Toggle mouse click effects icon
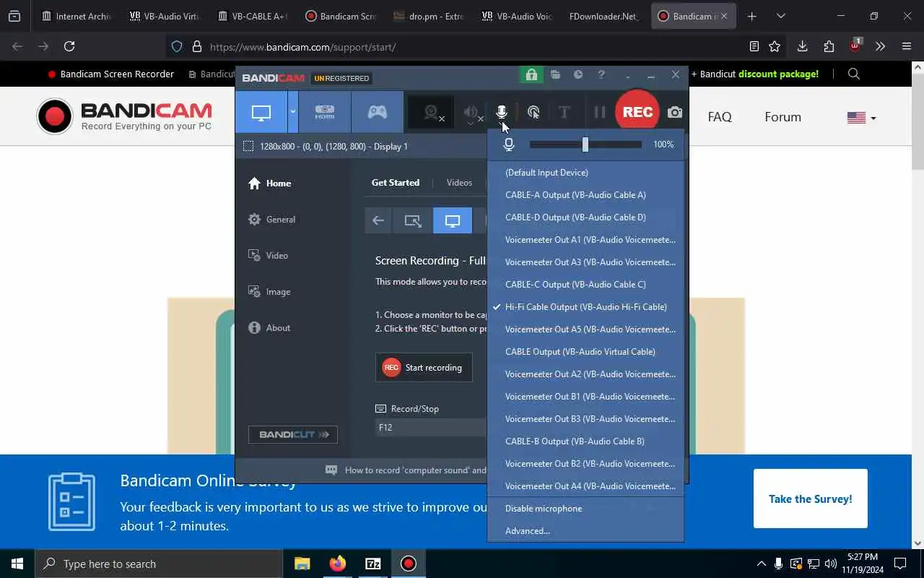Viewport: 924px width, 578px height. coord(533,112)
